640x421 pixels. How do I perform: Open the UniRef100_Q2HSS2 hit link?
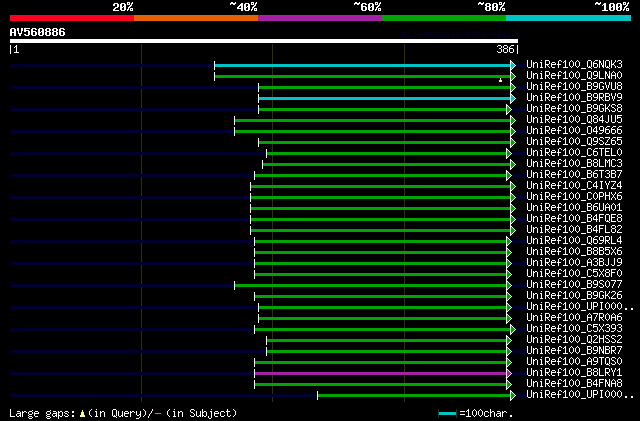point(574,340)
